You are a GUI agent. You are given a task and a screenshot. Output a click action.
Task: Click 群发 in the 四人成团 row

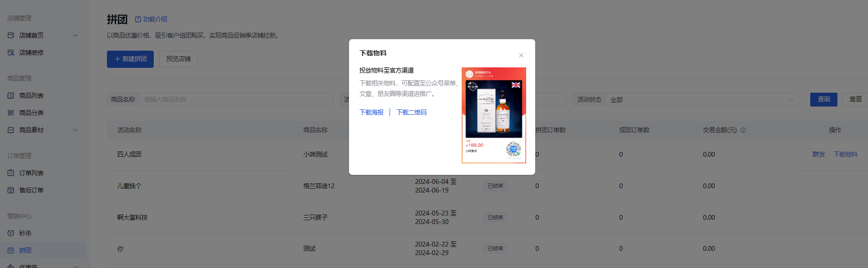point(819,154)
